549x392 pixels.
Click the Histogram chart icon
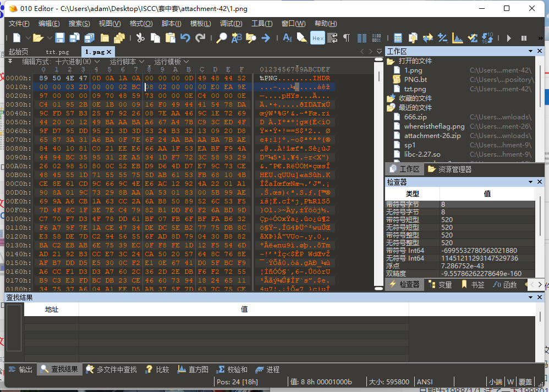point(457,38)
